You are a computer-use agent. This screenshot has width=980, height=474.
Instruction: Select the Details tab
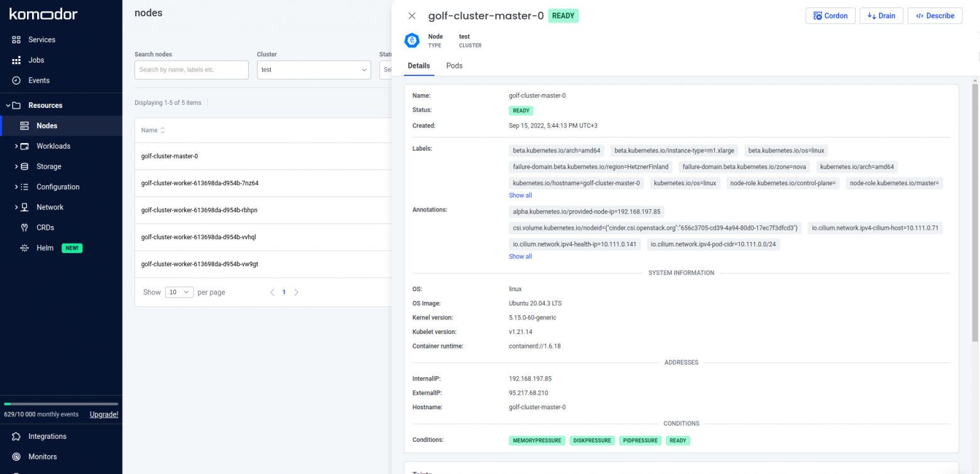418,65
